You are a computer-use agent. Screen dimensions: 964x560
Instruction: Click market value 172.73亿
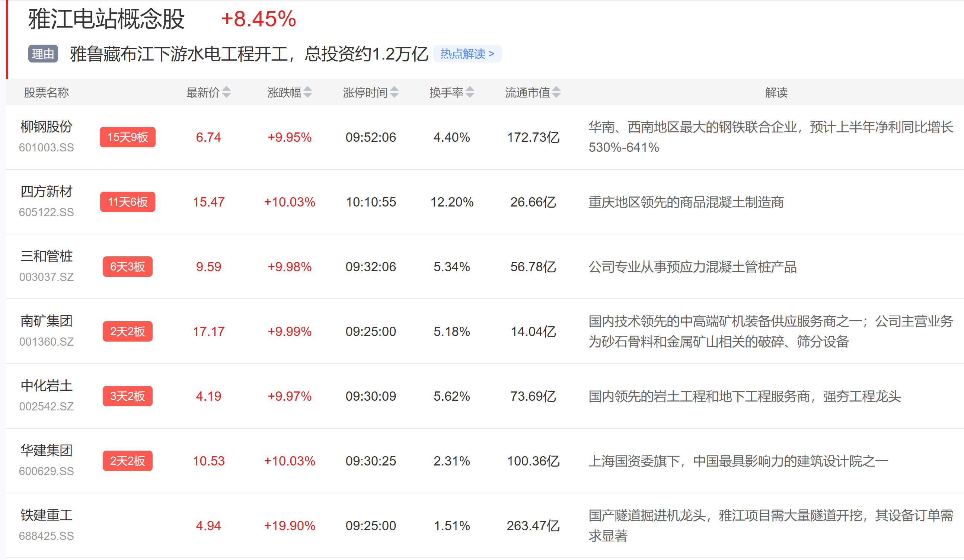tap(533, 137)
